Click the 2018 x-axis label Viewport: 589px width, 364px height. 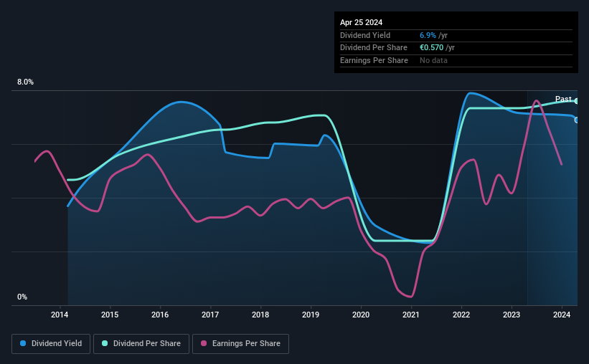(260, 315)
